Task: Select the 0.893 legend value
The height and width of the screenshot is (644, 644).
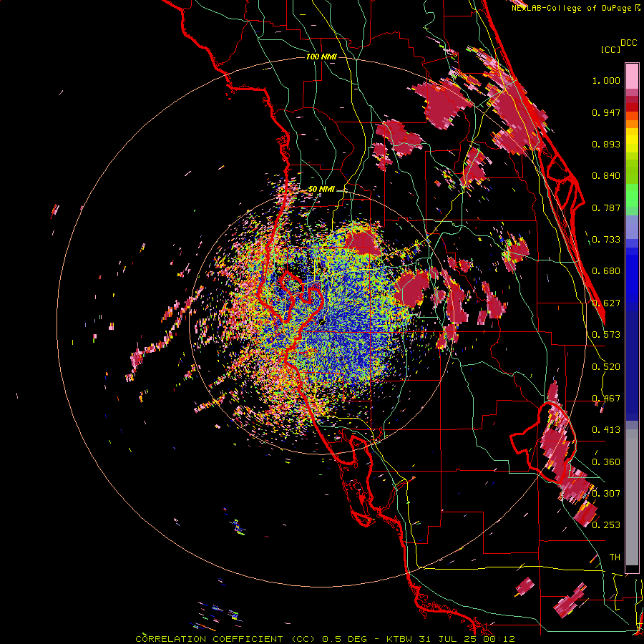Action: click(x=606, y=144)
